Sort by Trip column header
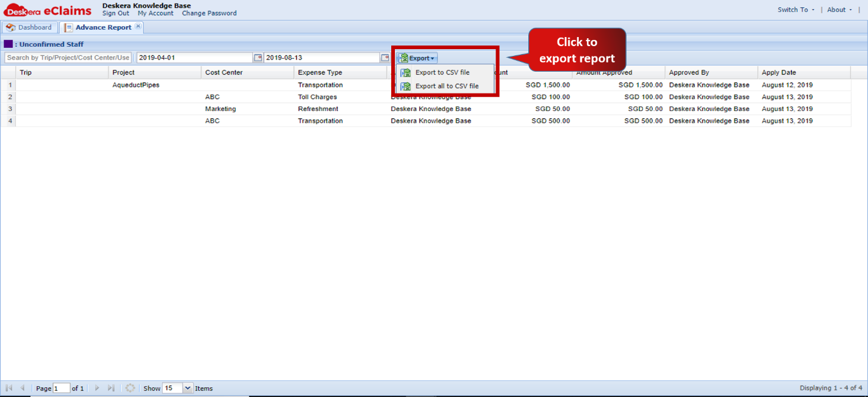The height and width of the screenshot is (397, 868). [x=62, y=72]
